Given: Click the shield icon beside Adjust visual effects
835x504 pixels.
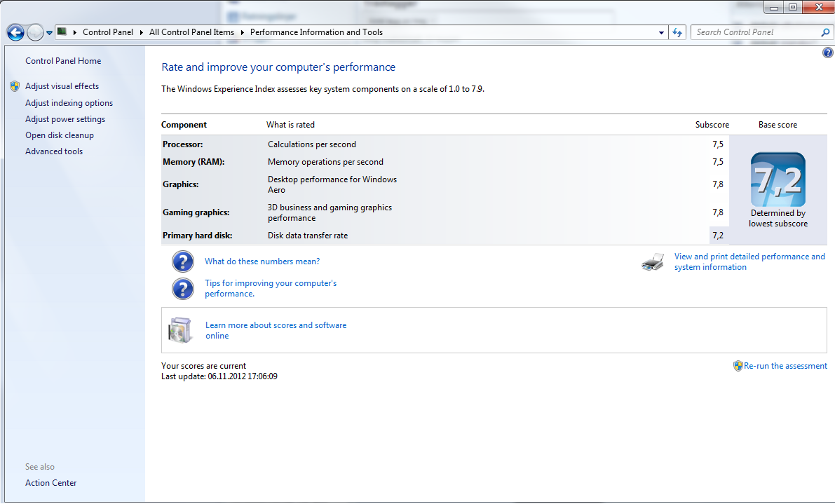Looking at the screenshot, I should tap(15, 86).
